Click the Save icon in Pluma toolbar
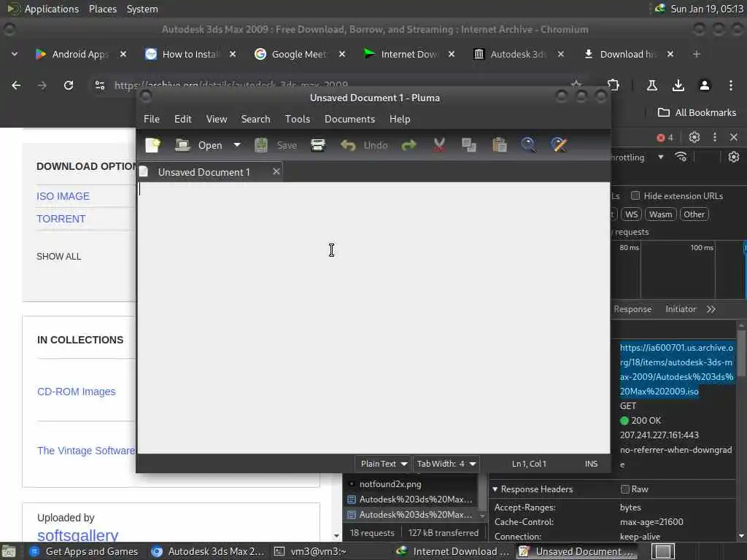747x560 pixels. (260, 145)
